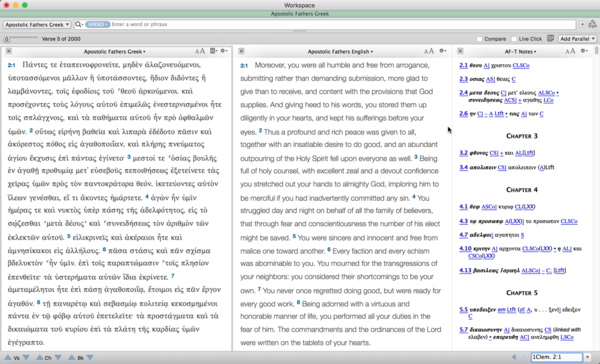
Task: Open layout options in the Greek pane
Action: point(214,51)
